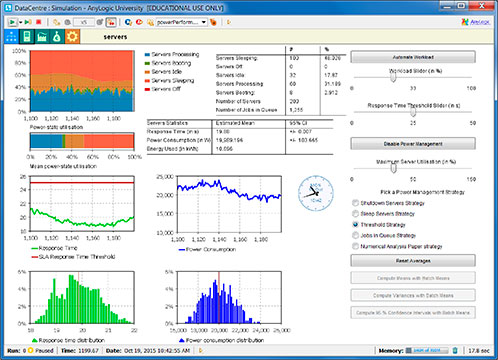Image resolution: width=498 pixels, height=360 pixels.
Task: Open the money bag cost view tab
Action: point(57,37)
